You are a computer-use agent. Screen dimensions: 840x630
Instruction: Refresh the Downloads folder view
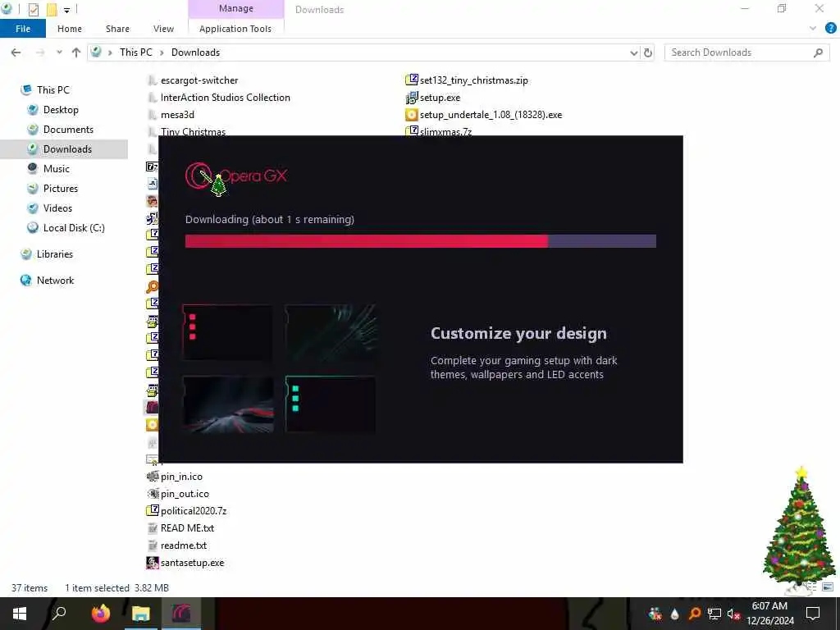point(648,52)
